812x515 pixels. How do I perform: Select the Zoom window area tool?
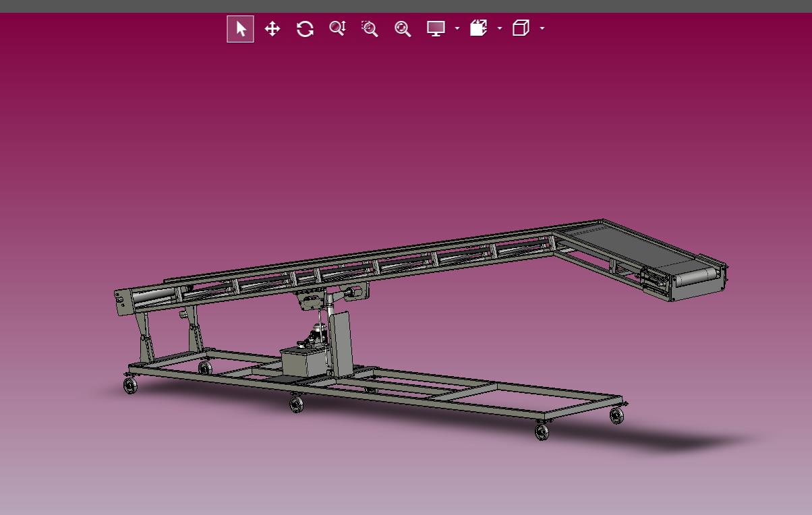click(370, 29)
